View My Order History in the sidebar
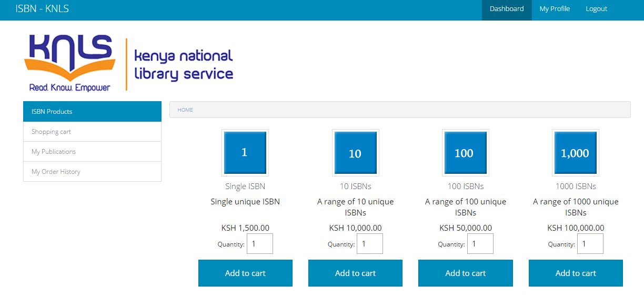Image resolution: width=644 pixels, height=305 pixels. 92,172
